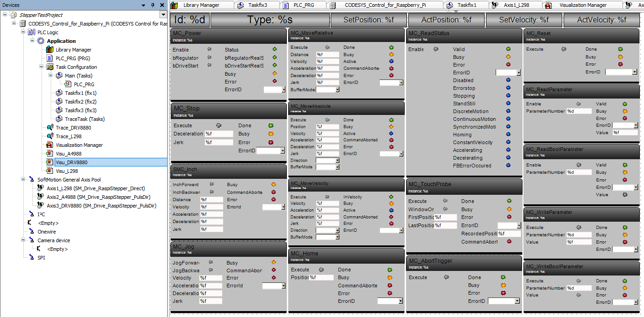This screenshot has width=644, height=317.
Task: Click the Taskfix1 (fix1) task icon
Action: pos(59,93)
